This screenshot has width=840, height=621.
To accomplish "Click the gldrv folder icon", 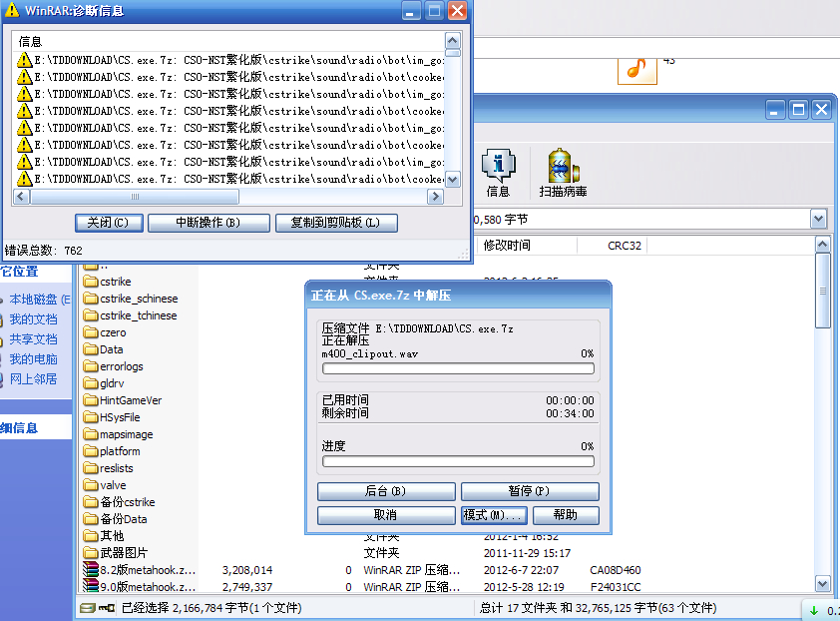I will coord(91,383).
